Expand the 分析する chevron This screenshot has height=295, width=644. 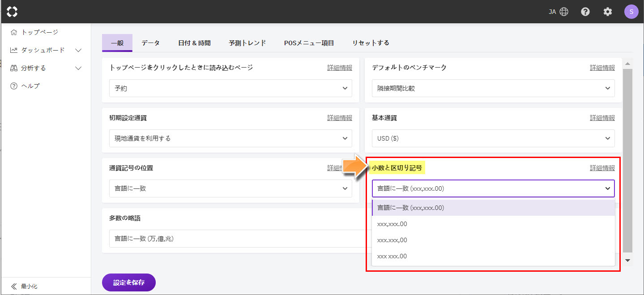tap(78, 68)
